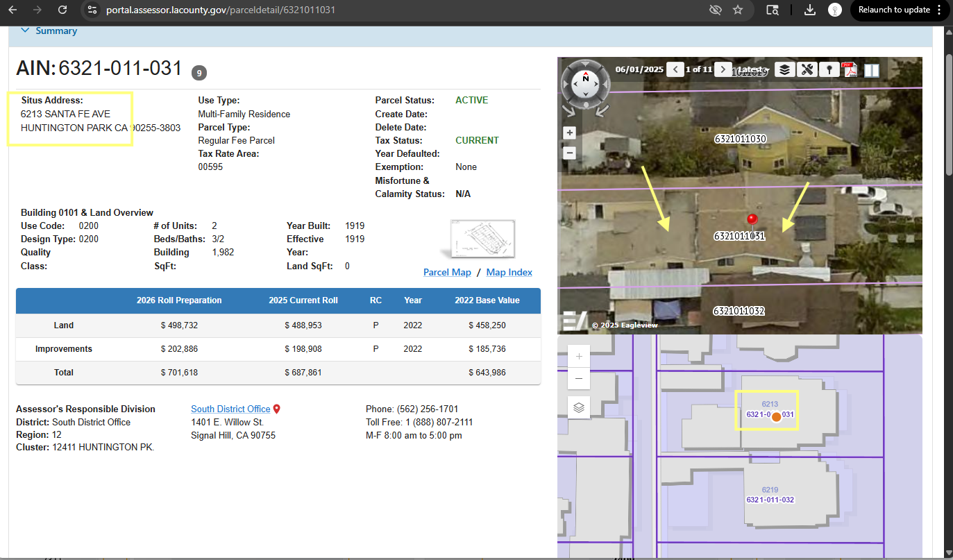The height and width of the screenshot is (560, 953).
Task: Click the pin marker tool in aerial viewer
Action: [x=828, y=69]
